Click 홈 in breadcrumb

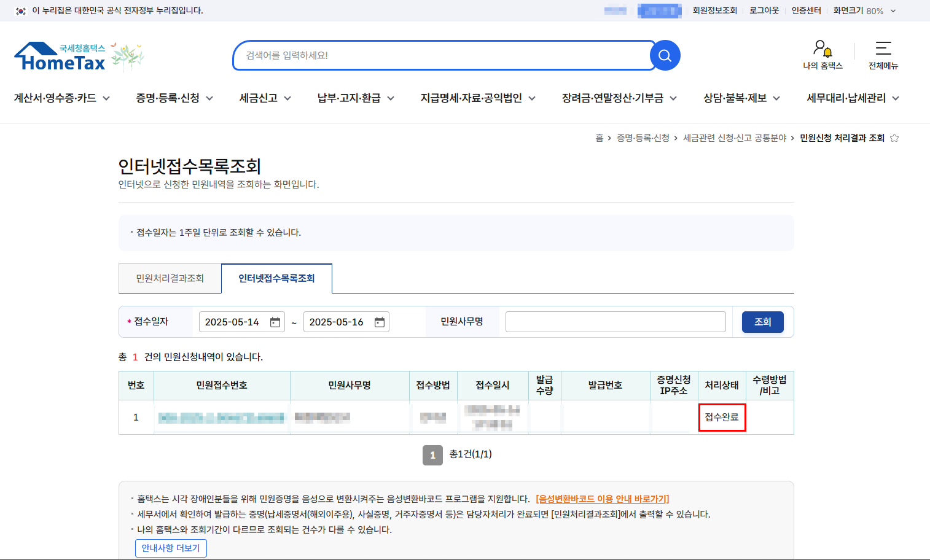pyautogui.click(x=600, y=138)
